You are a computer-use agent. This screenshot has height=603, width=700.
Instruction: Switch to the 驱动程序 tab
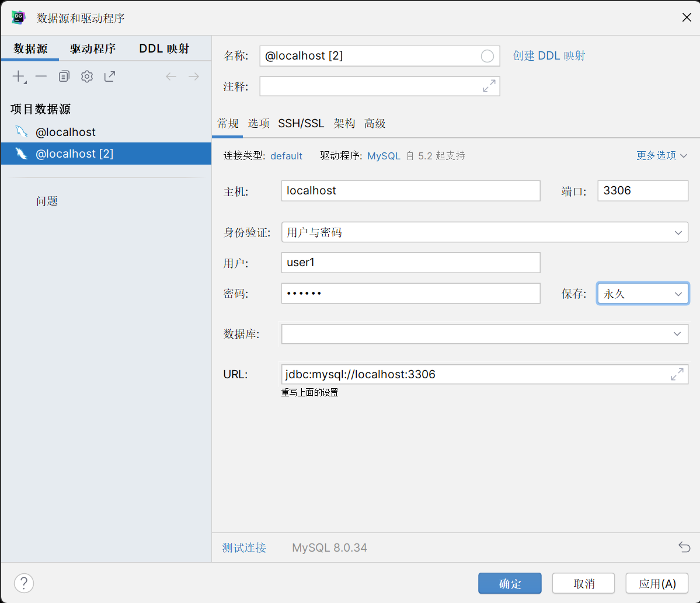(93, 48)
